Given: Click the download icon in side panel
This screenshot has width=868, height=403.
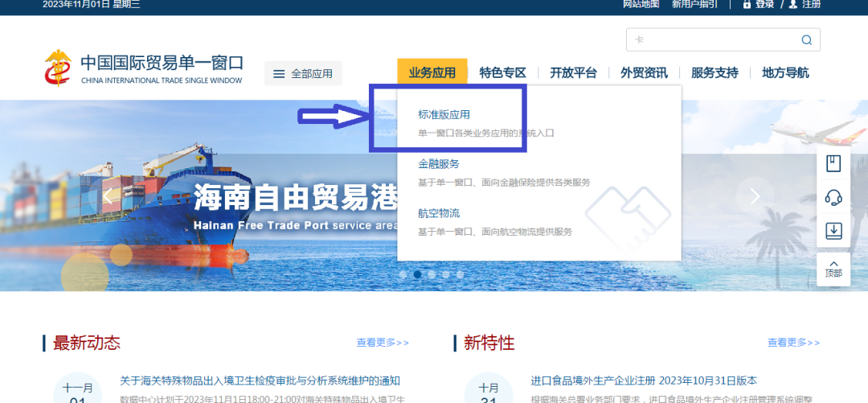Looking at the screenshot, I should (x=833, y=231).
